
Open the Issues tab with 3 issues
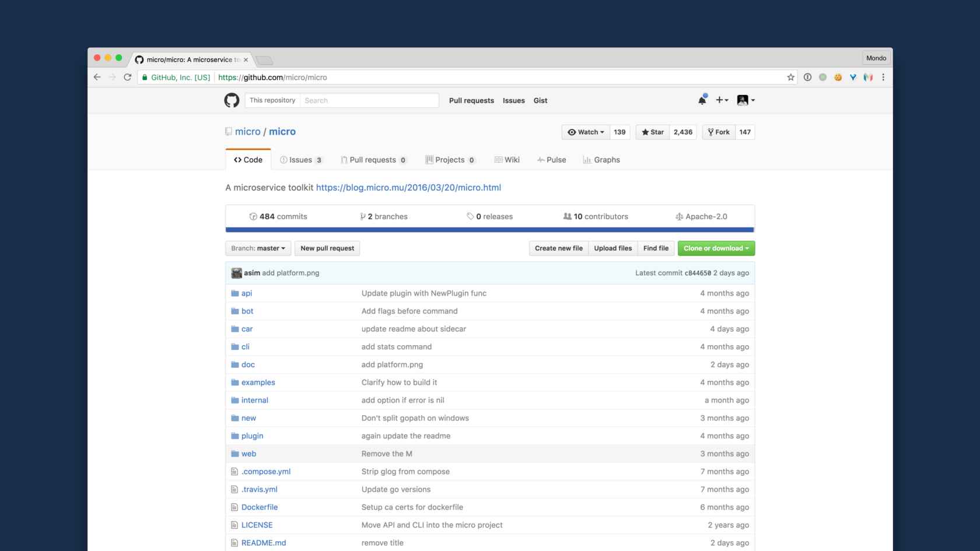coord(301,160)
